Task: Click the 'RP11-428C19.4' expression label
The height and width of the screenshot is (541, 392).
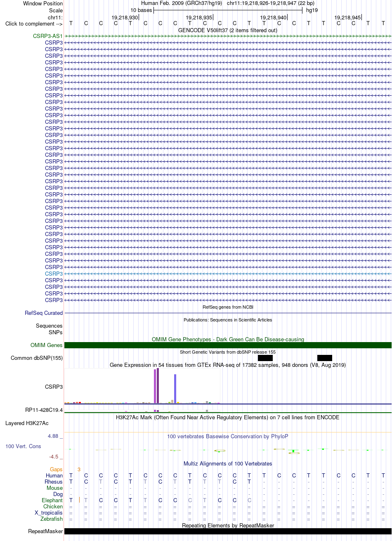Action: click(44, 410)
